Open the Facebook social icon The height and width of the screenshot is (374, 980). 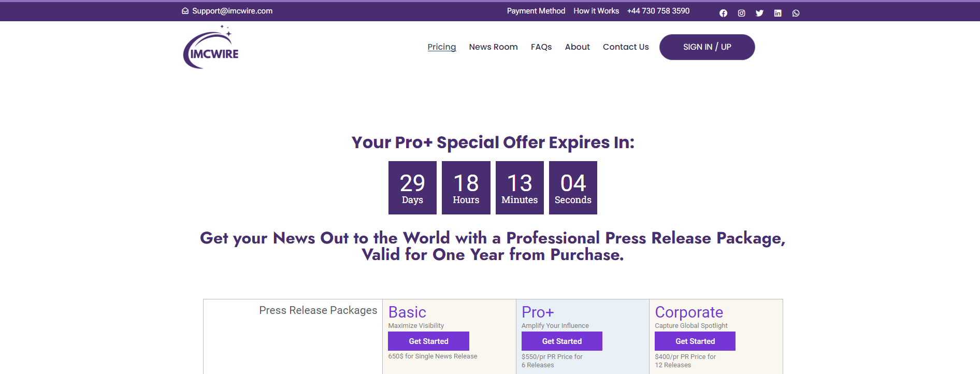click(723, 13)
